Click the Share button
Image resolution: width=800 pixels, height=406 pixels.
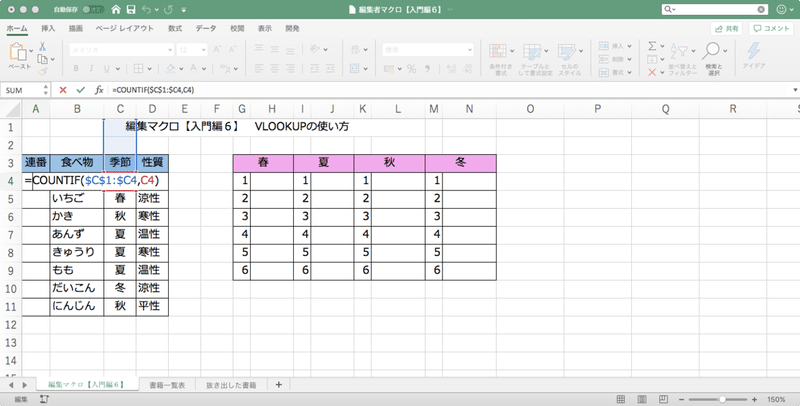(x=727, y=29)
